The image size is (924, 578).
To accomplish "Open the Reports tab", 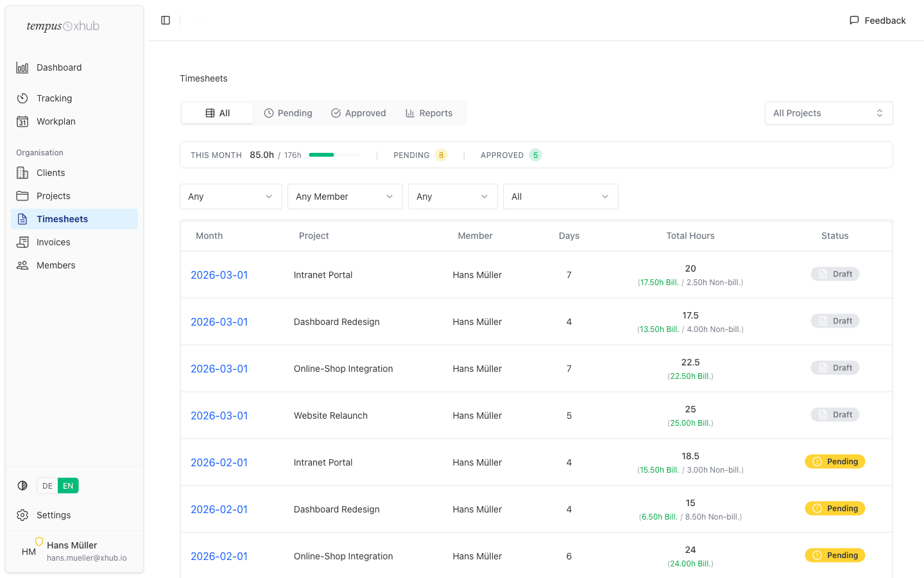I will tap(429, 112).
